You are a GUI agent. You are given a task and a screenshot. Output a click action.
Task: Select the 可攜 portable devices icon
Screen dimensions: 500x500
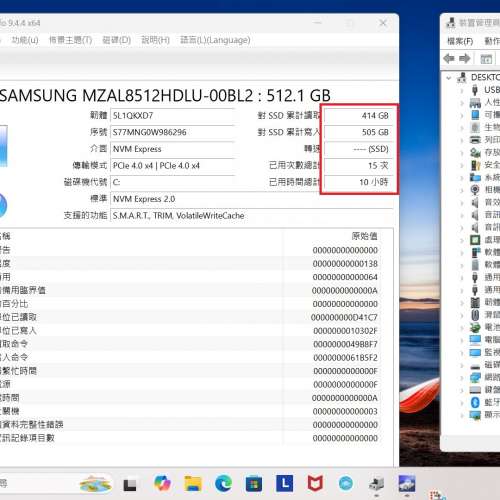tap(475, 115)
